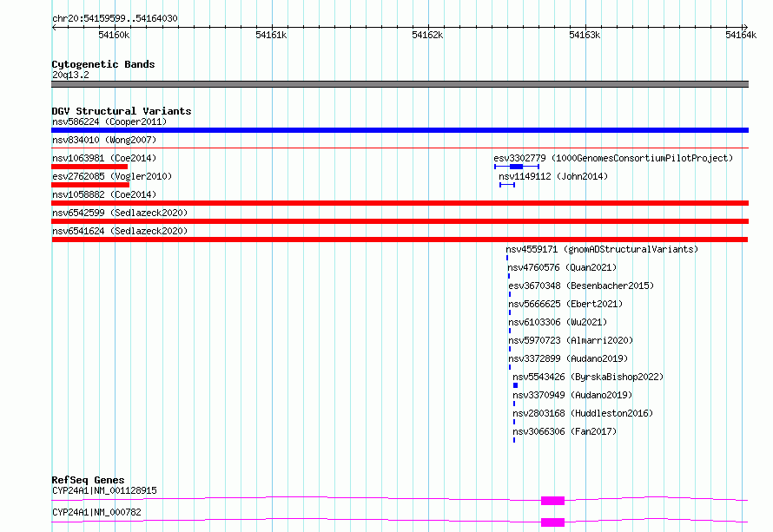Click the 54162k ruler tick label
Screen dimensions: 773x532
(427, 35)
